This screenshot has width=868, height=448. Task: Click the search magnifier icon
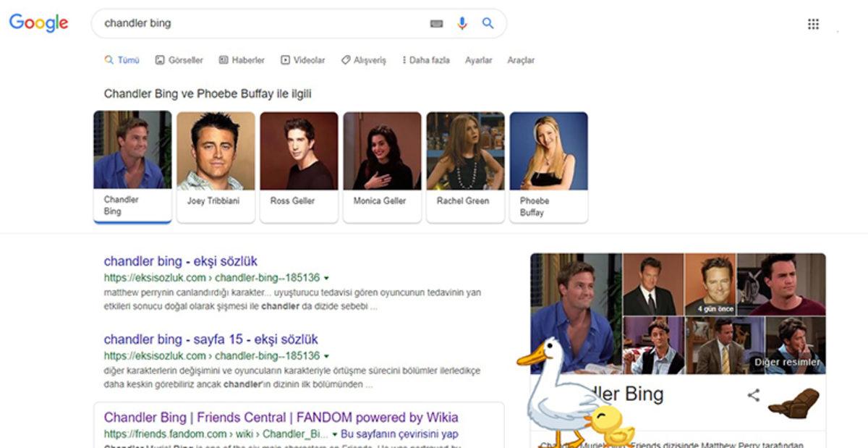click(488, 23)
